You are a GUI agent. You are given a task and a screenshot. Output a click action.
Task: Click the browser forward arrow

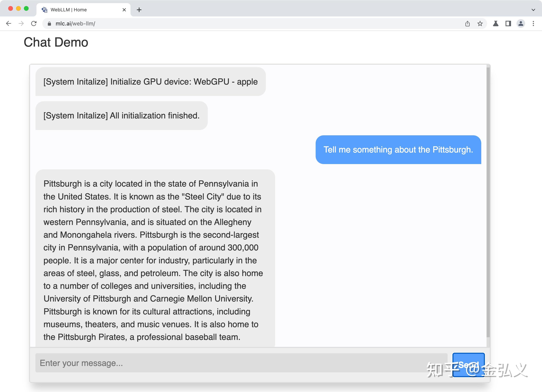pos(21,23)
